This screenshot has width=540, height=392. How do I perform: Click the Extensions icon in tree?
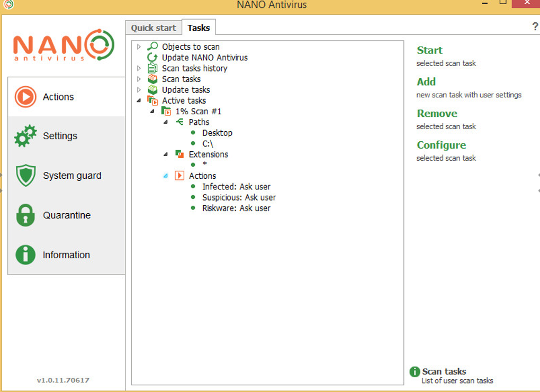click(x=179, y=154)
